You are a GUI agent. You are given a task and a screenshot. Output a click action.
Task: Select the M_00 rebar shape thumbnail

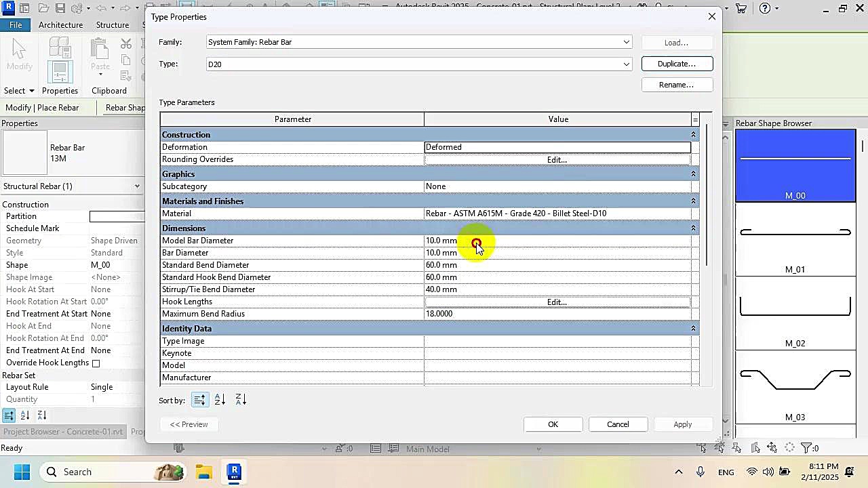coord(795,165)
